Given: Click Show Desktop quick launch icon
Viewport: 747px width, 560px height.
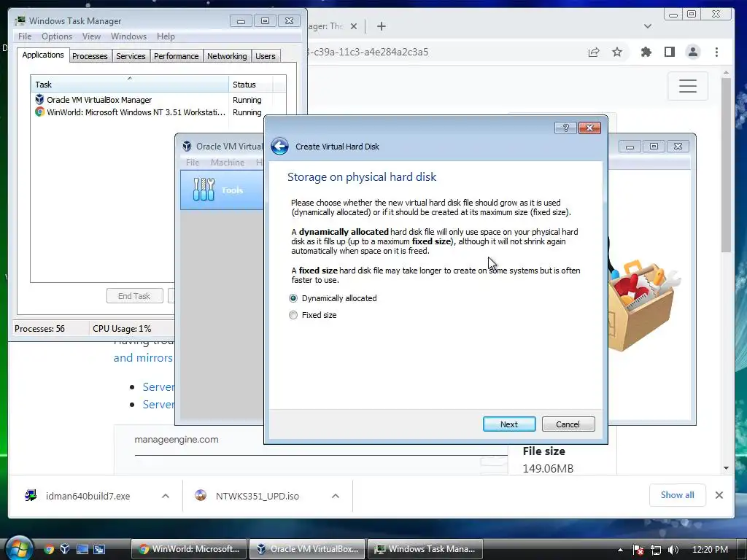Looking at the screenshot, I should click(x=82, y=549).
